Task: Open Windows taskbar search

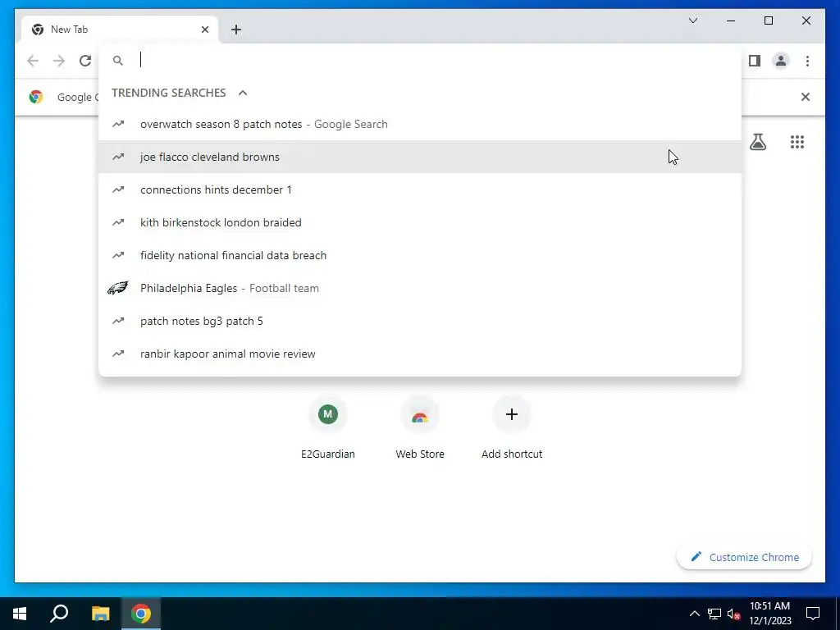Action: tap(59, 614)
